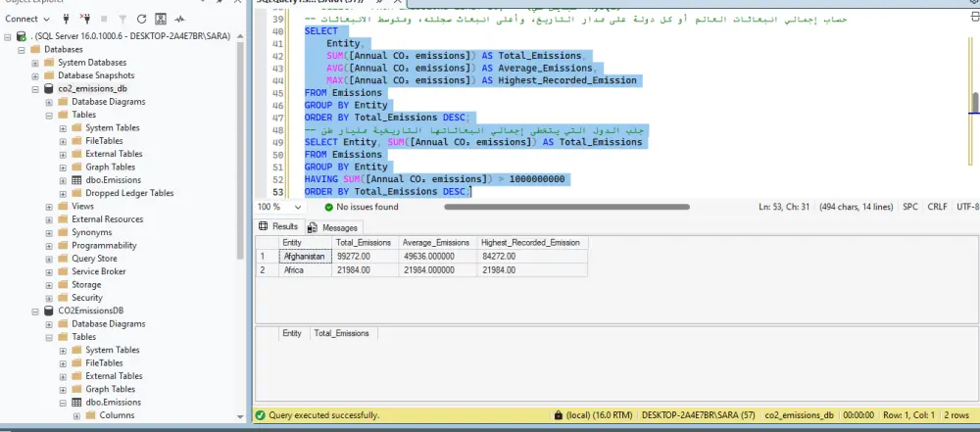Open the 100 % zoom dropdown
Screen dimensions: 980x432
pyautogui.click(x=298, y=207)
